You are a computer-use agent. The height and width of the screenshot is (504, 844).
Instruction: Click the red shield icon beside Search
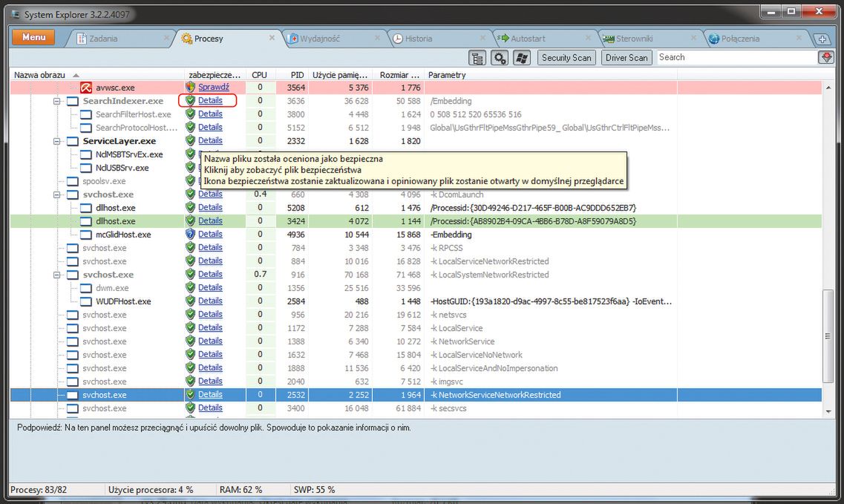click(x=826, y=57)
